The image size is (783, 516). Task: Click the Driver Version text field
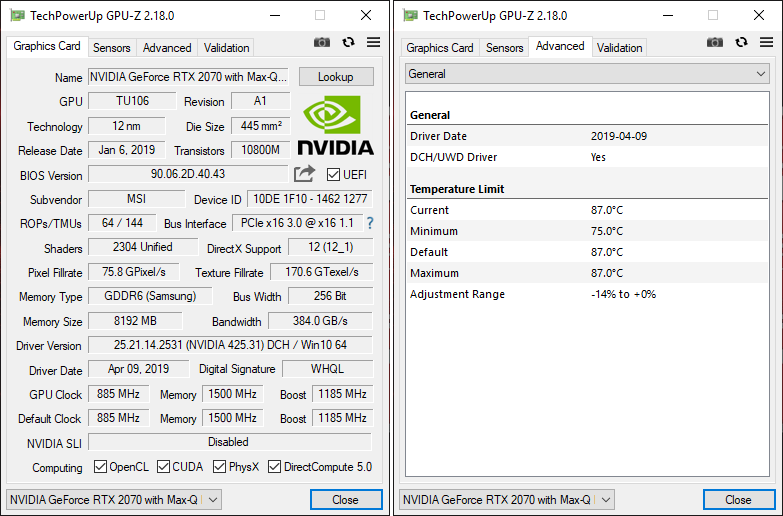tap(230, 345)
